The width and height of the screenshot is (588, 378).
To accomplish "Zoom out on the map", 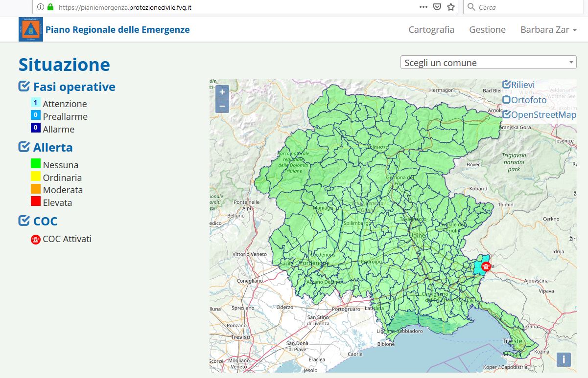I will point(222,106).
